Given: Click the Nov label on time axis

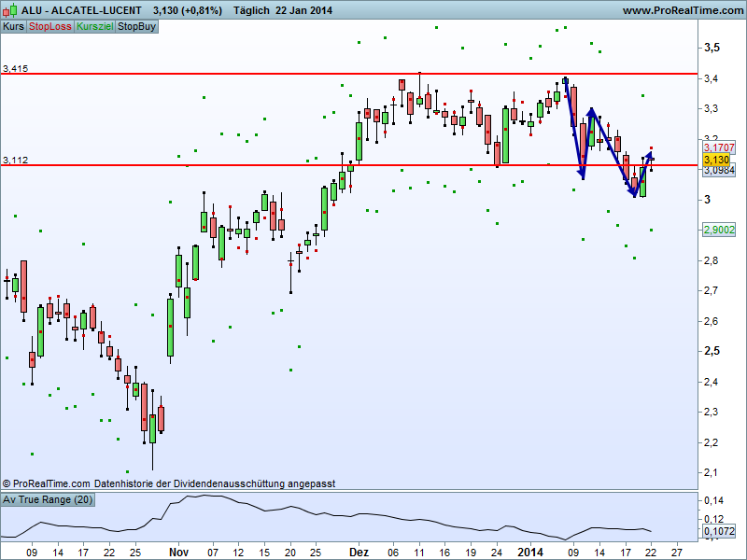Looking at the screenshot, I should click(178, 553).
